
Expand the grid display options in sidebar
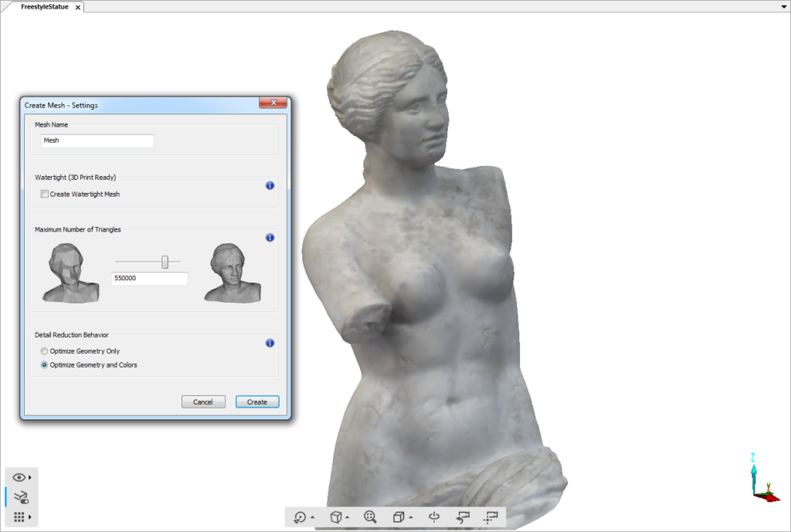pyautogui.click(x=20, y=515)
